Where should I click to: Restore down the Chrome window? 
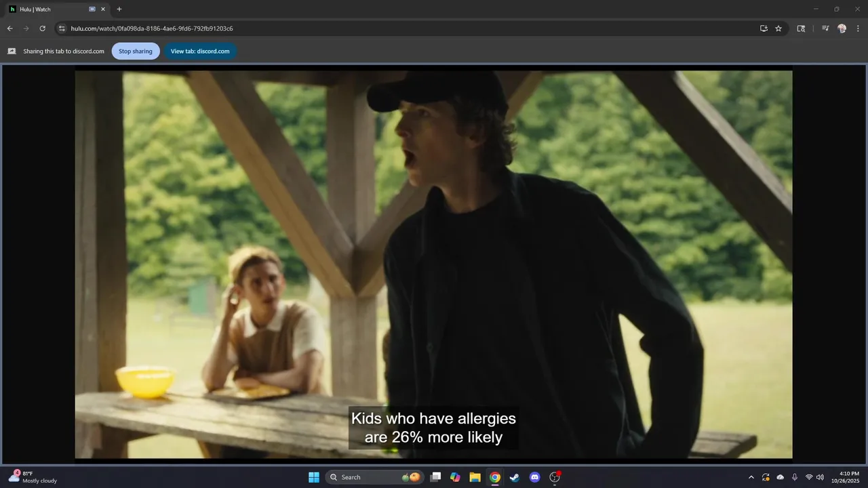pos(837,9)
